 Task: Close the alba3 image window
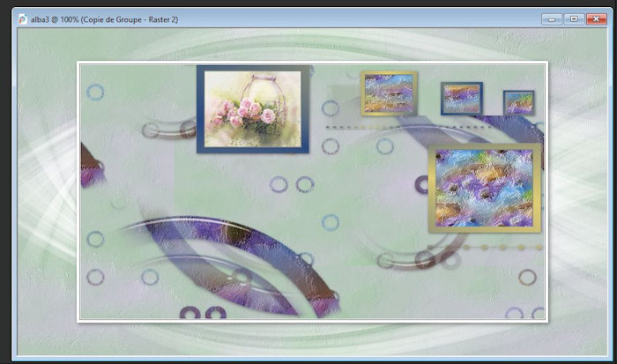coord(596,19)
